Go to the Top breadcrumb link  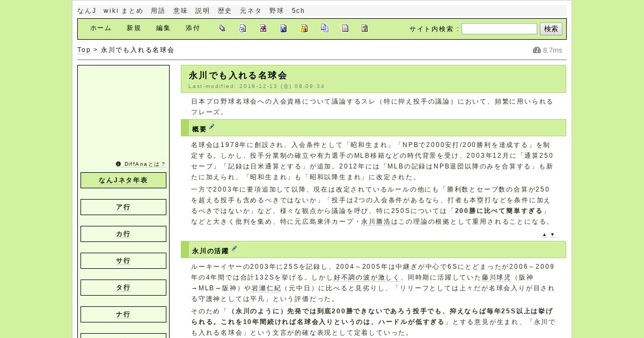pyautogui.click(x=84, y=50)
